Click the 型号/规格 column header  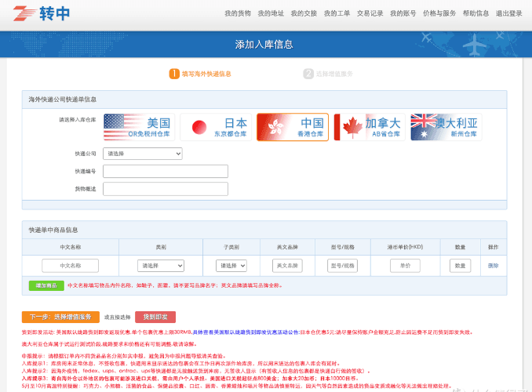[343, 247]
